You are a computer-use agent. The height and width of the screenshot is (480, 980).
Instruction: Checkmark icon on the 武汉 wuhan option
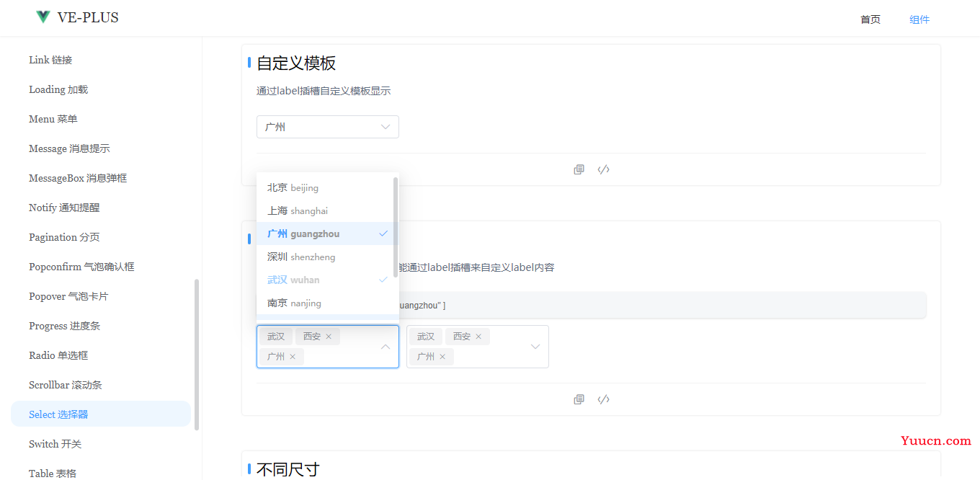click(x=383, y=280)
